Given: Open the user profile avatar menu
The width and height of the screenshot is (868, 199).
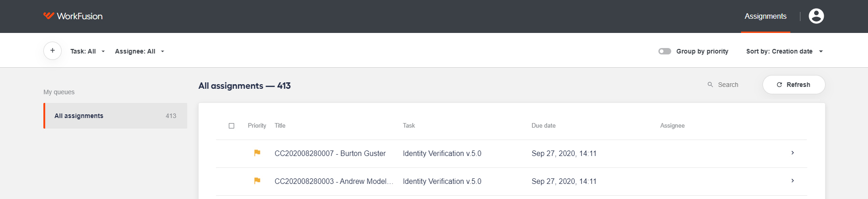Looking at the screenshot, I should 816,16.
